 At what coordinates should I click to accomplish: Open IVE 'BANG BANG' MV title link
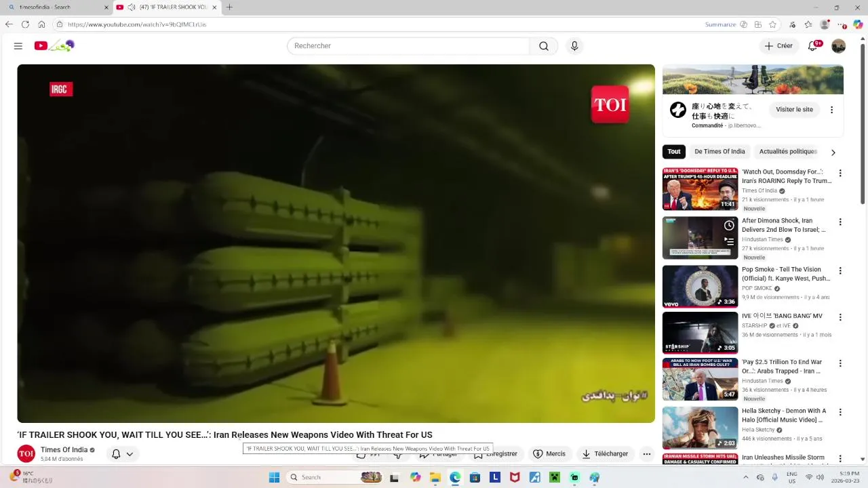coord(782,316)
